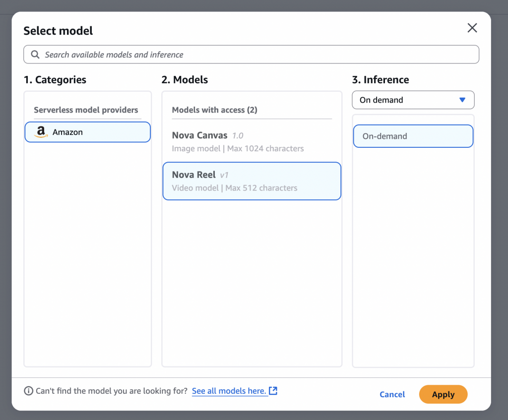
Task: Click the Models with access (2) header
Action: (214, 110)
